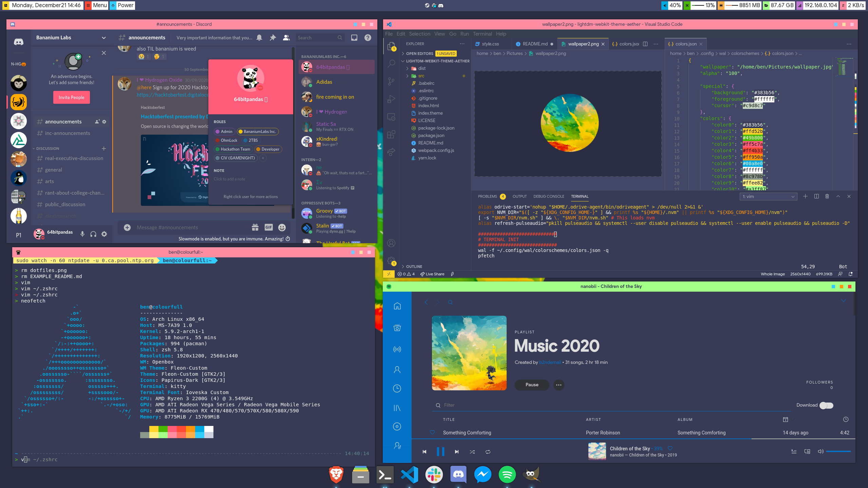This screenshot has height=488, width=868.
Task: Open Discord gift picker icon
Action: [255, 228]
